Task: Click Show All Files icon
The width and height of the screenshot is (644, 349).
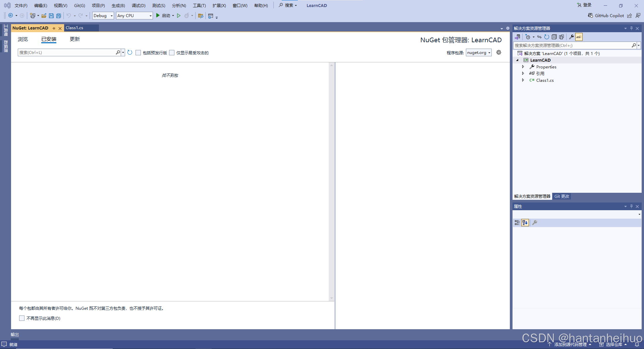Action: click(x=561, y=37)
